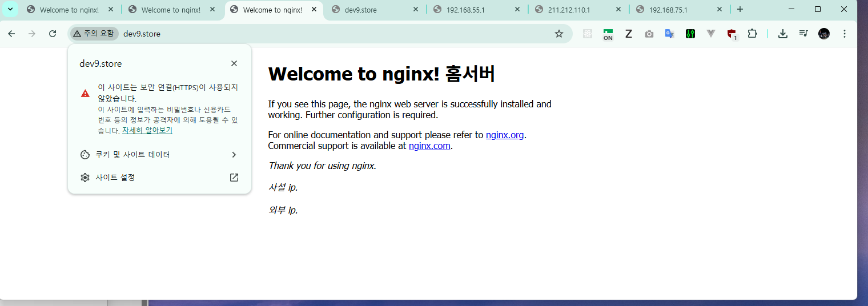Follow the nginx.org link
Screen dimensions: 868x306
[x=505, y=135]
